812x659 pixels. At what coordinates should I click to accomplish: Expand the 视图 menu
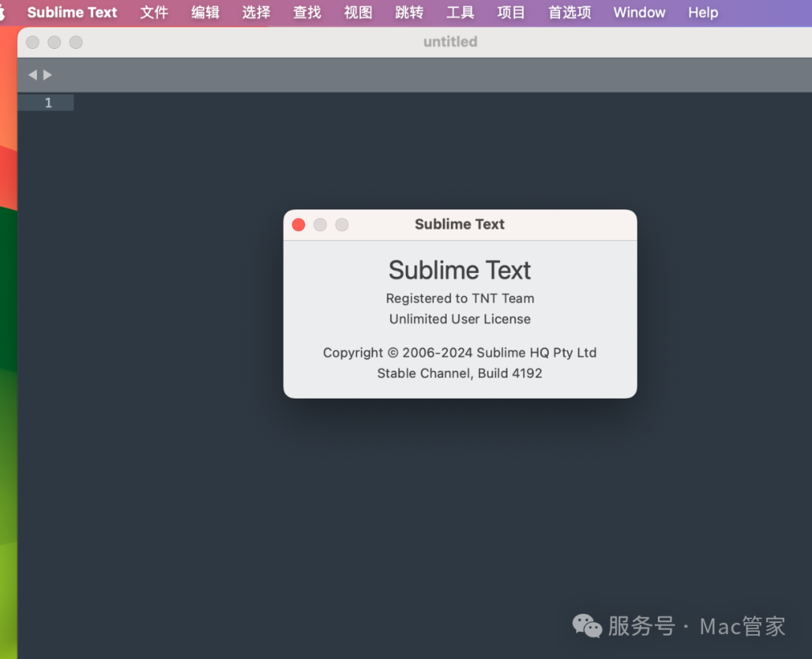pyautogui.click(x=359, y=13)
